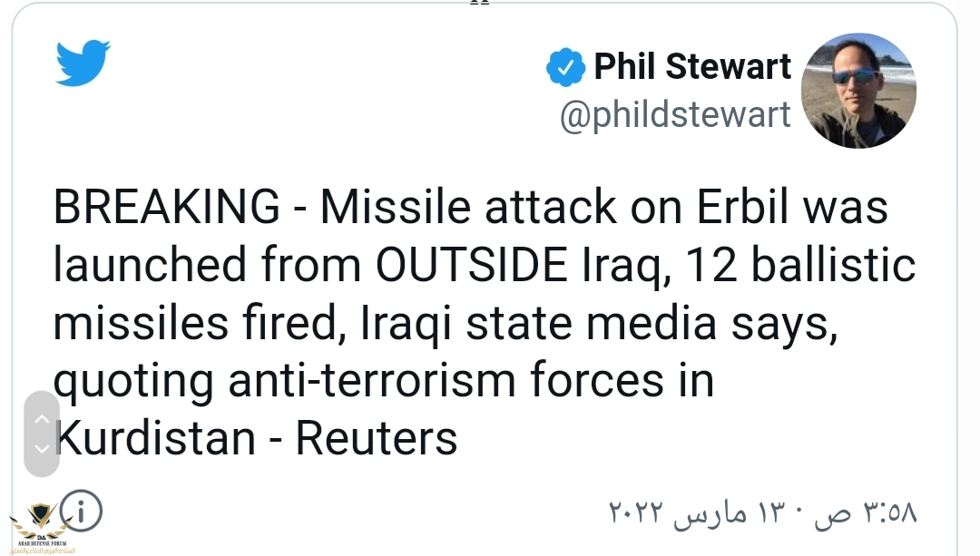Click the blue verified checkmark badge

pos(564,68)
